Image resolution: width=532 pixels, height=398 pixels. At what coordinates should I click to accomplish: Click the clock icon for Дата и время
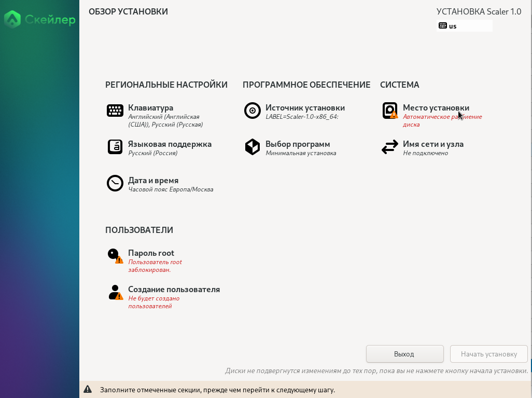[x=115, y=183]
